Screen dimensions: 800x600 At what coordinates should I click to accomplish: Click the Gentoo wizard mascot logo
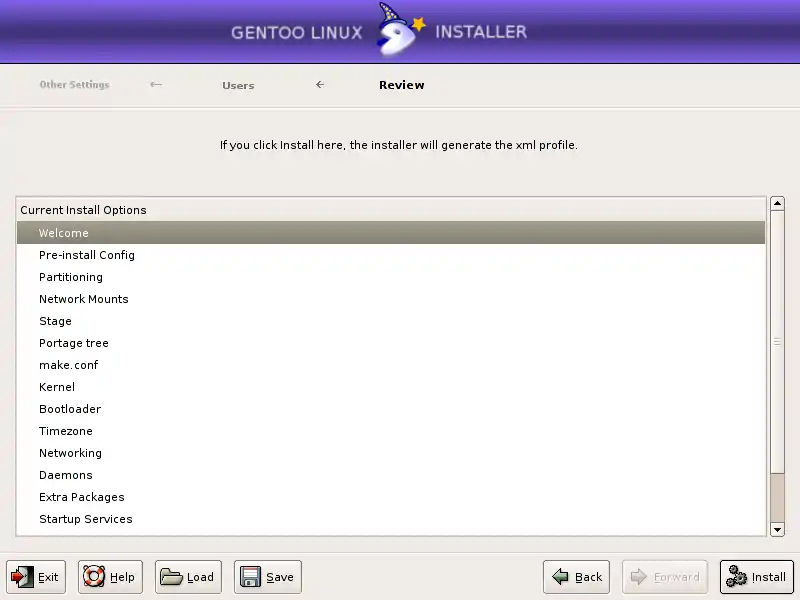(398, 32)
